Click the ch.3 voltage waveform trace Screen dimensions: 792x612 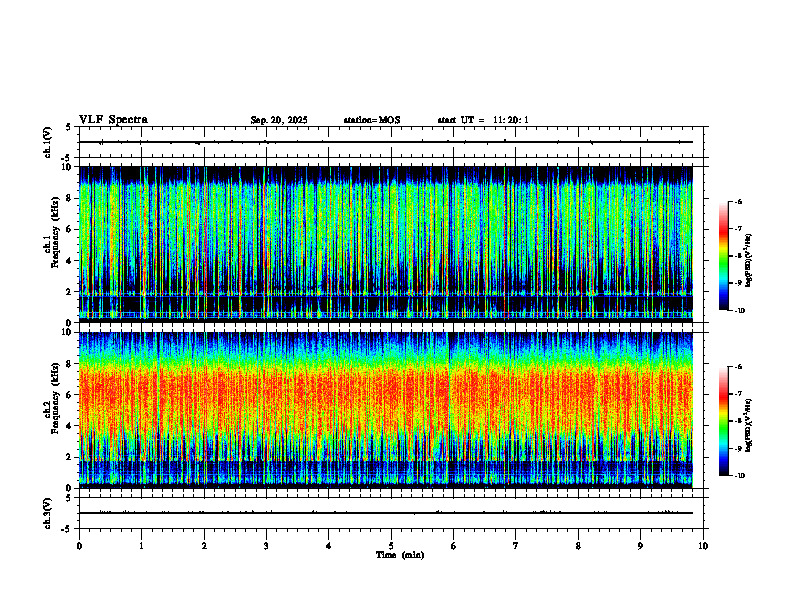click(386, 513)
